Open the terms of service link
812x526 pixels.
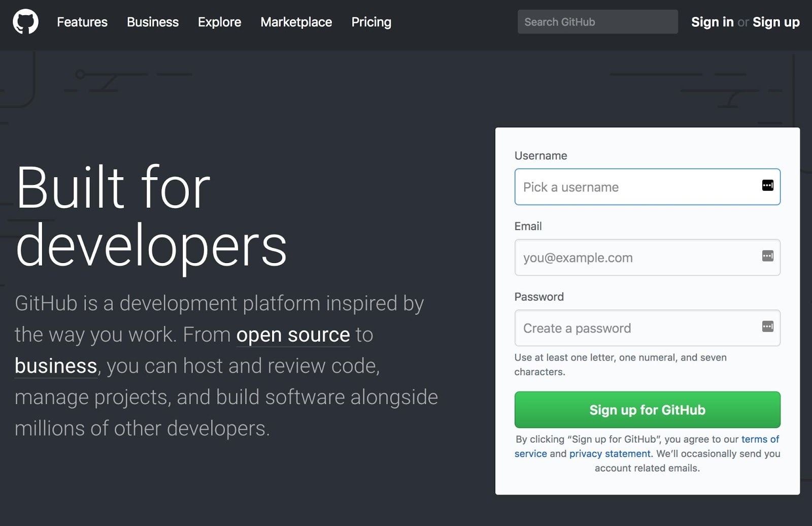[x=760, y=439]
